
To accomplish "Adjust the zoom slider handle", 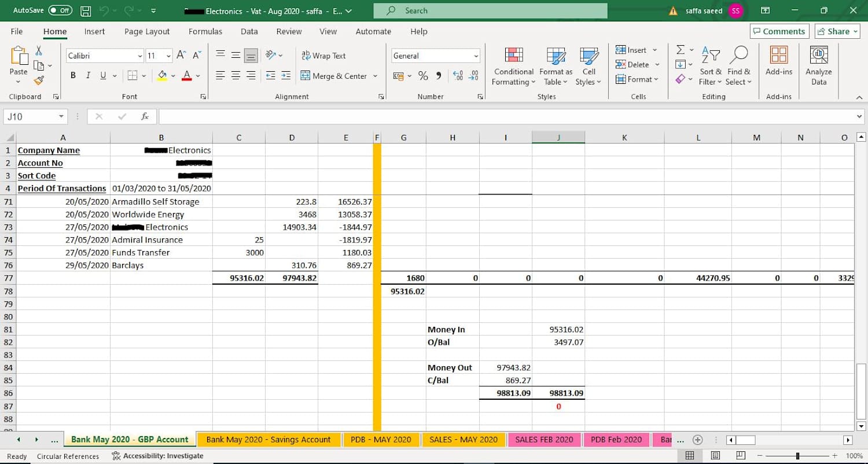I will point(798,456).
